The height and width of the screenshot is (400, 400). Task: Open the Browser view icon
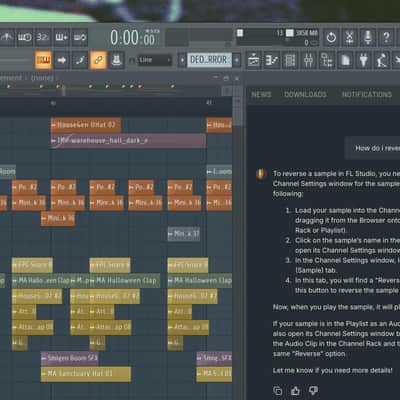[327, 61]
